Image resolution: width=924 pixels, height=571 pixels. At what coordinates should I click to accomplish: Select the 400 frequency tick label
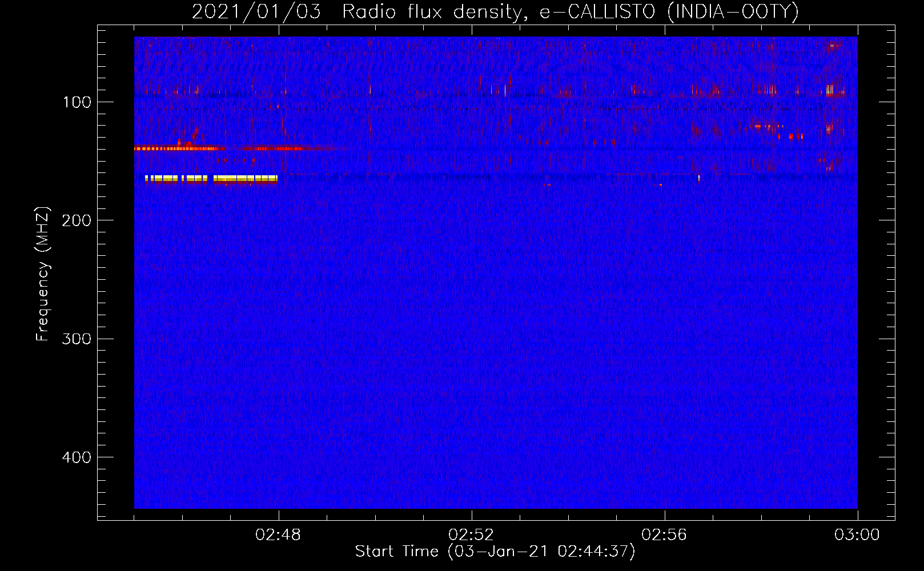click(77, 457)
